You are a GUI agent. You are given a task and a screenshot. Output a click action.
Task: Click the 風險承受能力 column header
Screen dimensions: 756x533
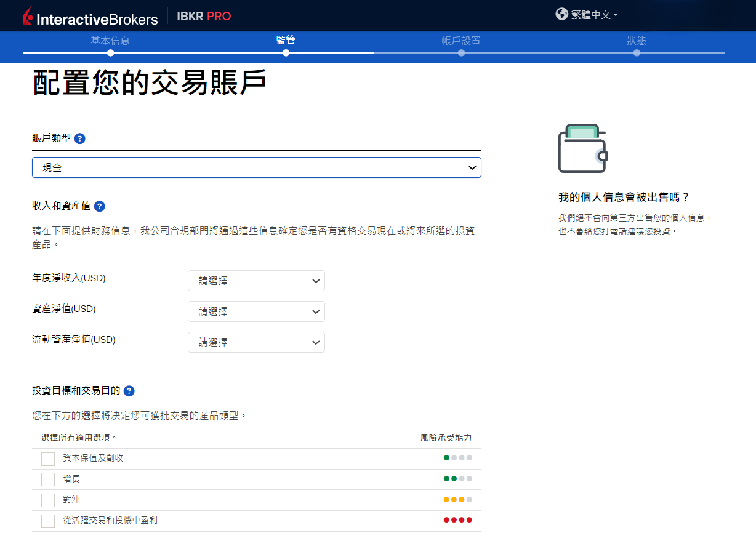pyautogui.click(x=446, y=438)
